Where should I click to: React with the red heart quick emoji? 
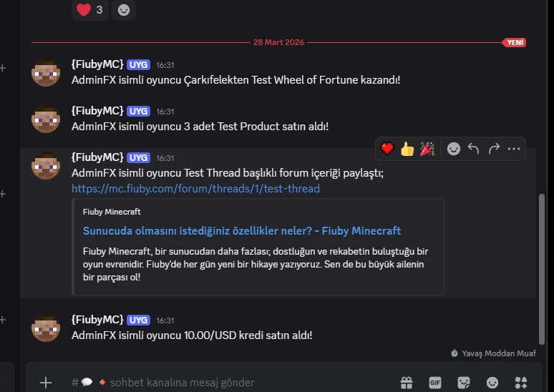click(387, 149)
